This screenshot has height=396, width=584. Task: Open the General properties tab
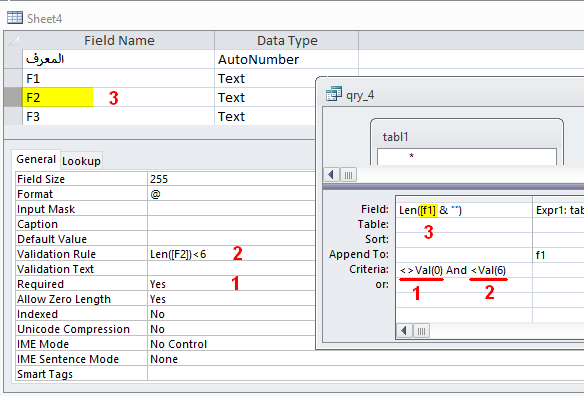click(36, 159)
